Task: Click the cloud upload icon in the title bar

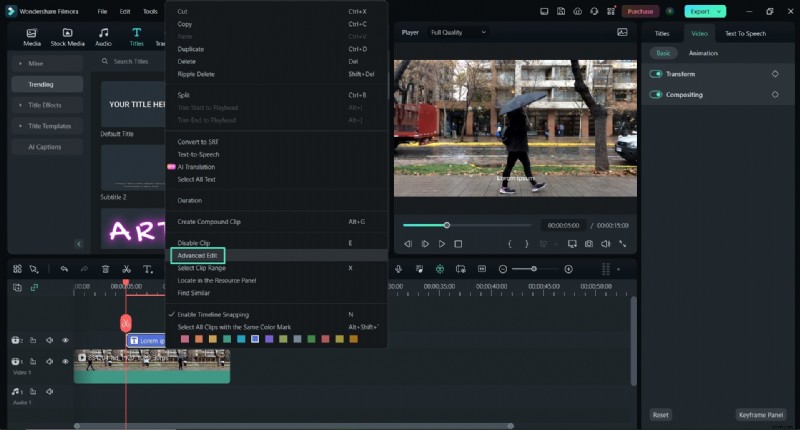Action: (x=578, y=11)
